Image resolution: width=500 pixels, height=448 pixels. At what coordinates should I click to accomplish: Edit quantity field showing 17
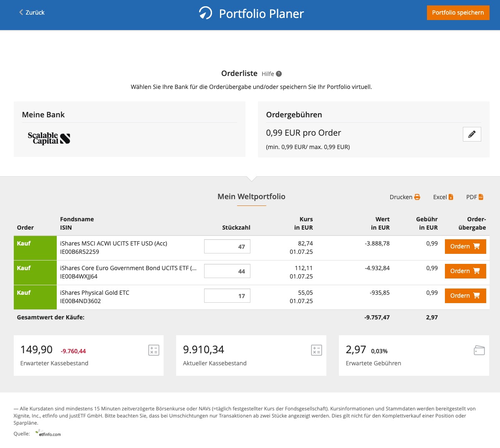tap(227, 296)
